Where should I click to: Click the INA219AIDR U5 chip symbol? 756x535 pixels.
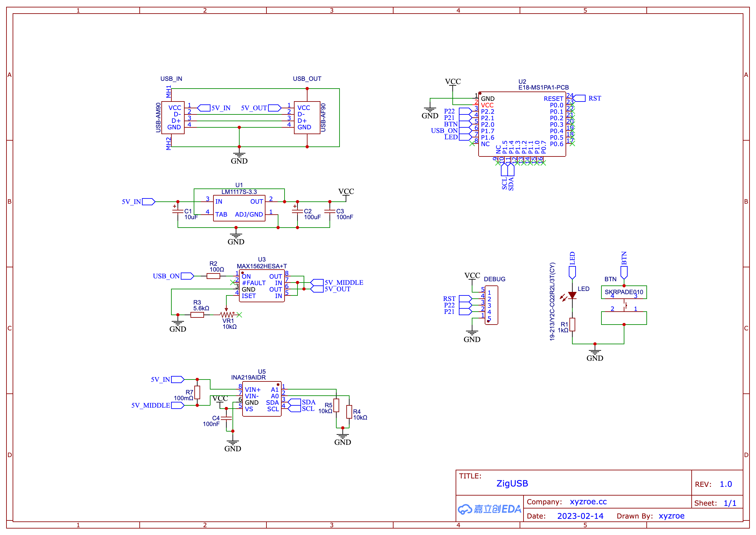(262, 399)
